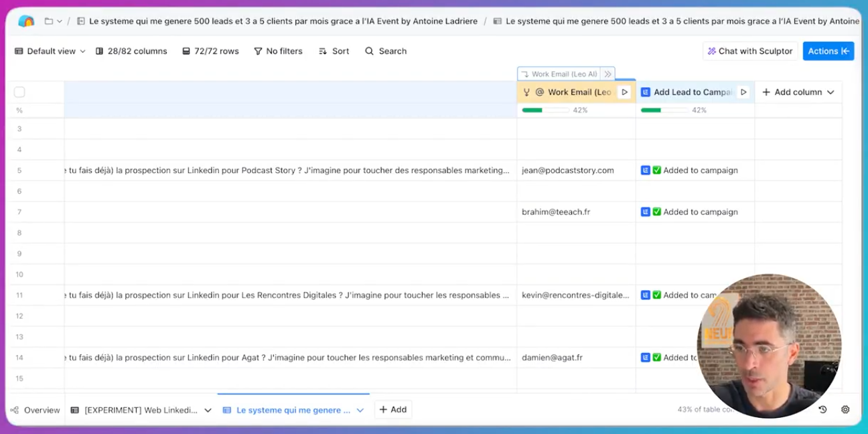Click the 42% progress bar under Add Lead to Campaign

pyautogui.click(x=664, y=110)
